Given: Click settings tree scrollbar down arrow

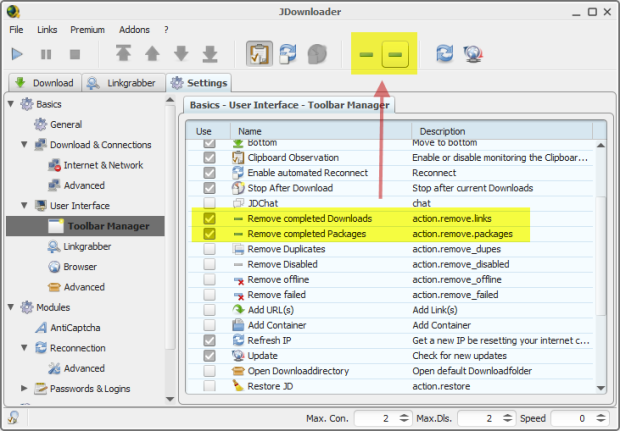Looking at the screenshot, I should (x=170, y=399).
